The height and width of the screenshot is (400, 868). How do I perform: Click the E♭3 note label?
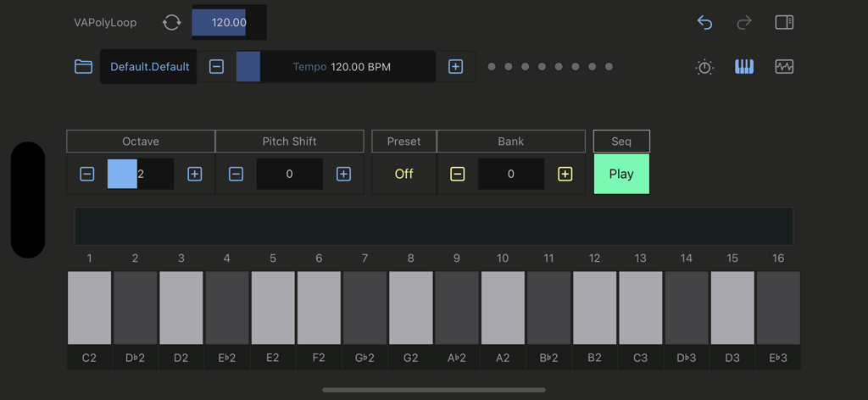pos(778,358)
